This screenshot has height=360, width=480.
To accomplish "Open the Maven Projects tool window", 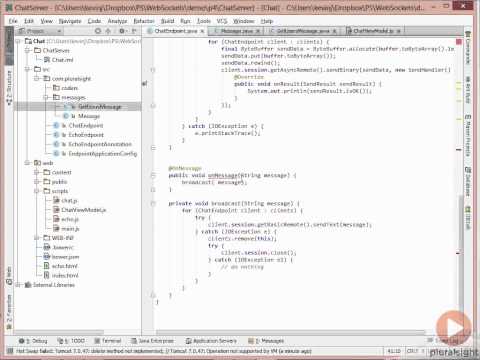I will pos(468,136).
